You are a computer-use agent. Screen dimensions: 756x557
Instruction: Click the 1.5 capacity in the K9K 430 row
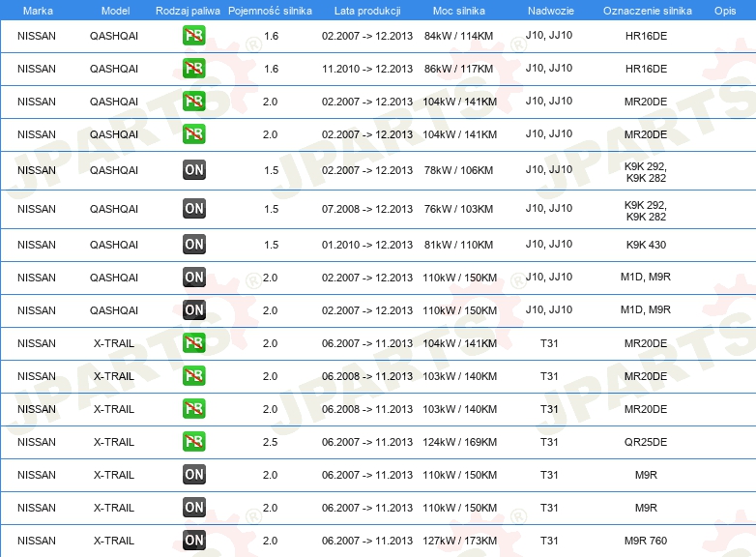pos(271,245)
